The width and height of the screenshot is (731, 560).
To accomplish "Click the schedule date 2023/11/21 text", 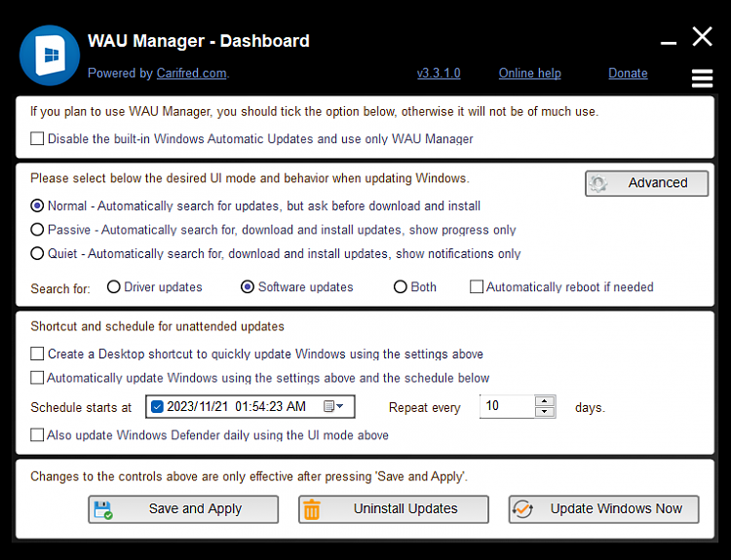I will click(x=197, y=407).
